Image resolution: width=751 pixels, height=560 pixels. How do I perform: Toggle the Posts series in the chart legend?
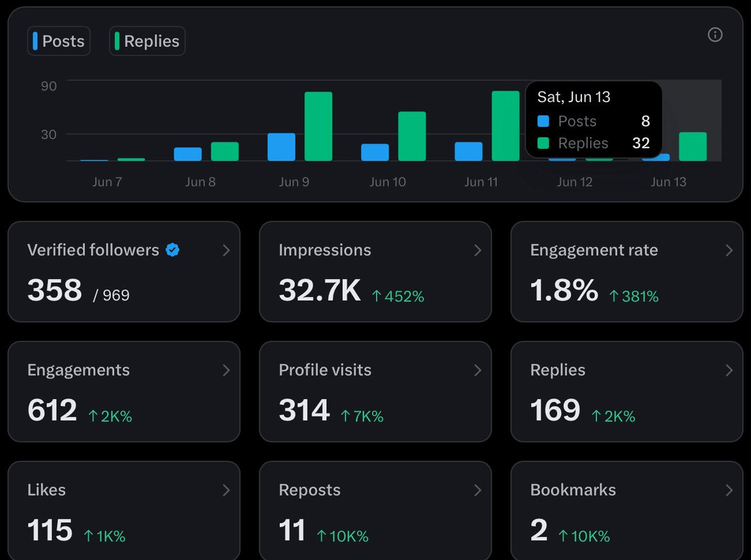pyautogui.click(x=59, y=41)
